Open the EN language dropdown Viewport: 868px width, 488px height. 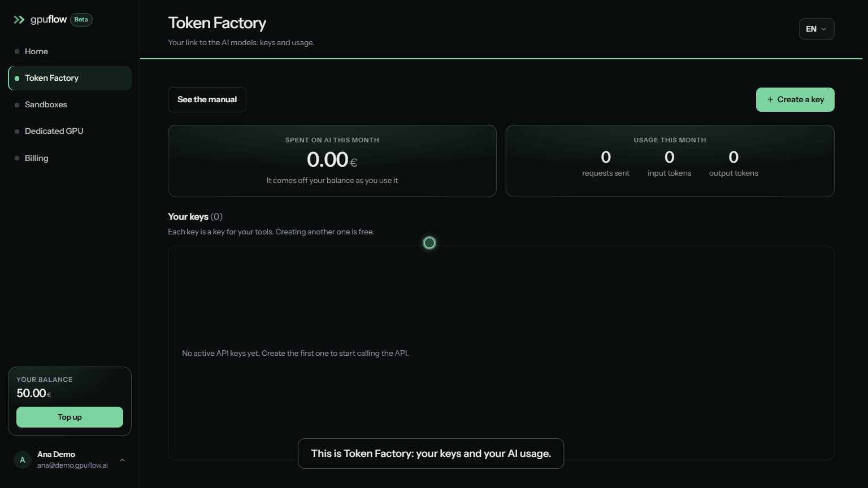tap(817, 29)
